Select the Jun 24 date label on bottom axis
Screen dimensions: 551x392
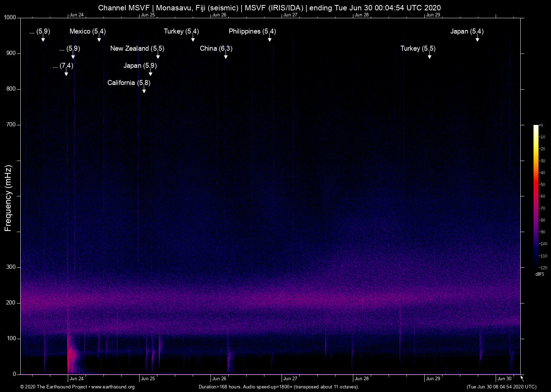click(76, 378)
